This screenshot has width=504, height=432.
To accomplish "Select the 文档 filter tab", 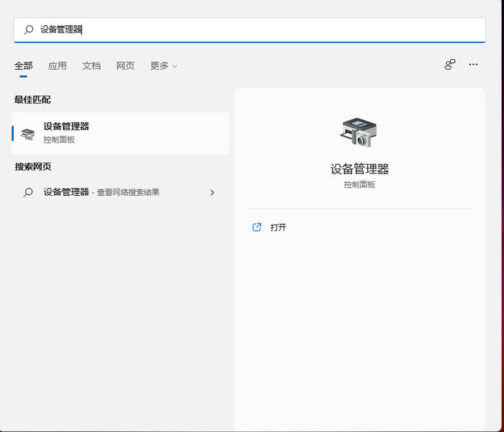I will point(91,66).
